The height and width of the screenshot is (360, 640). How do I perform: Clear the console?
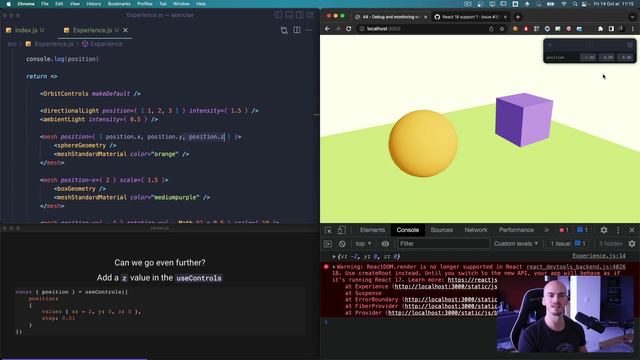click(342, 244)
